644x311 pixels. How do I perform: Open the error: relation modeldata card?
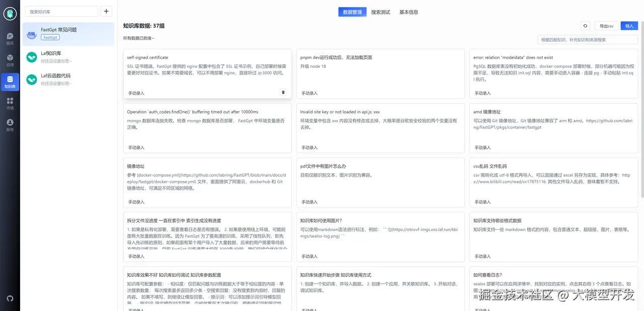click(553, 73)
